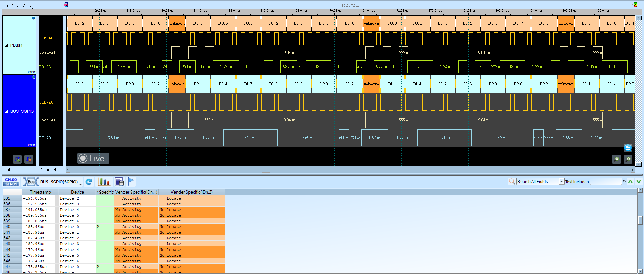Click the blue flag icon
The image size is (644, 274).
click(131, 181)
